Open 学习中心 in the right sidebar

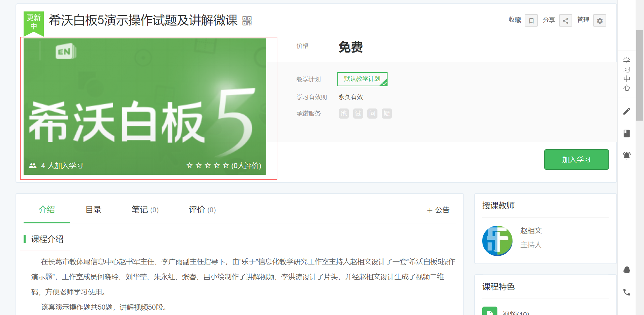click(x=626, y=74)
